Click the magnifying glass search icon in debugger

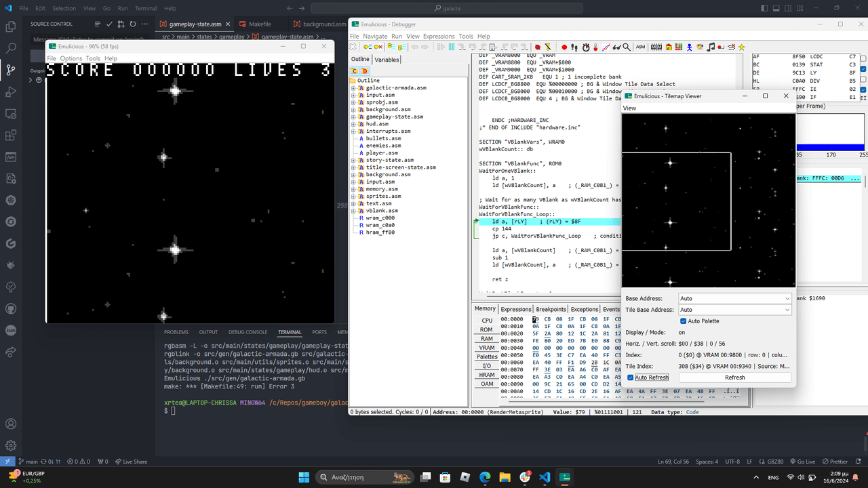[x=627, y=47]
